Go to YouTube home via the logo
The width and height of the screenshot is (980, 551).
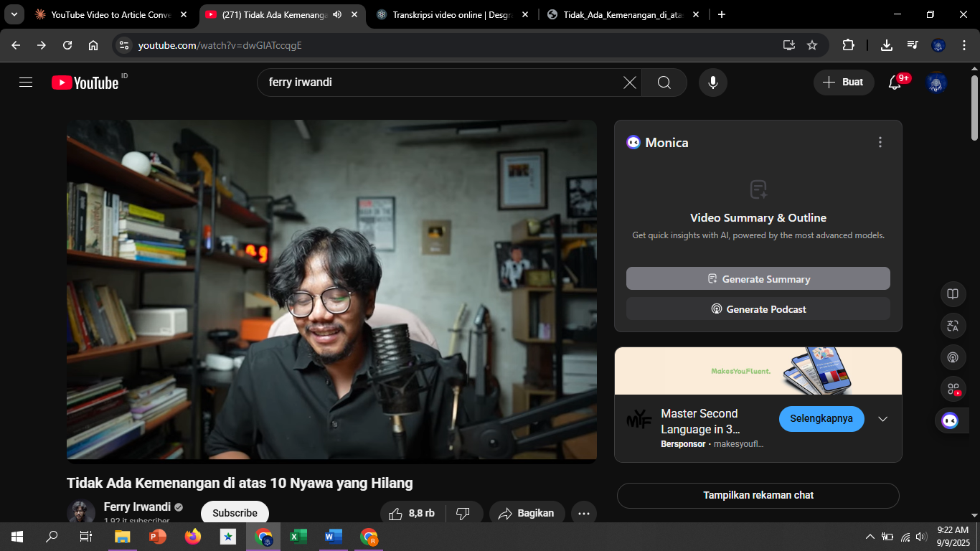click(85, 83)
